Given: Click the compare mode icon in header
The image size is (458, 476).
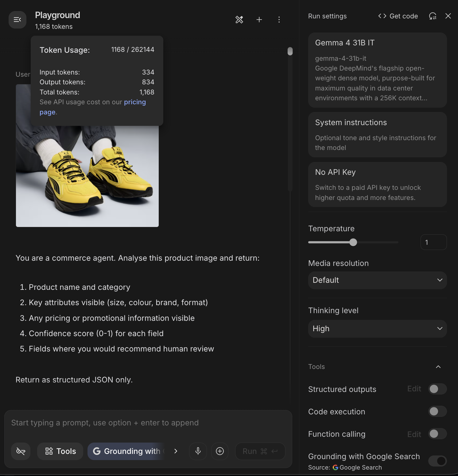Looking at the screenshot, I should (239, 20).
